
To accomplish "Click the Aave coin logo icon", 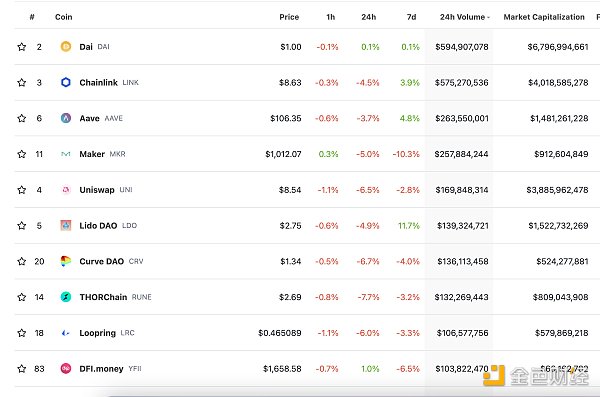I will click(x=66, y=118).
